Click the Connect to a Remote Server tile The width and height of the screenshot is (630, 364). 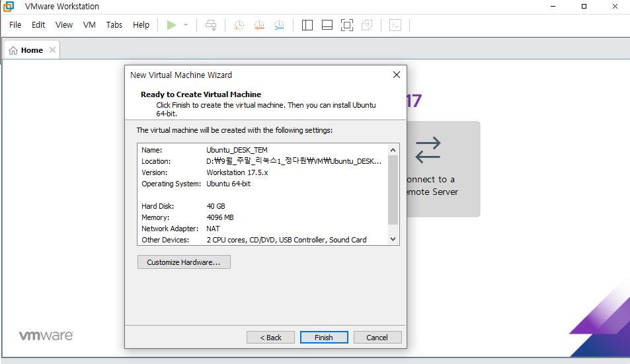443,169
